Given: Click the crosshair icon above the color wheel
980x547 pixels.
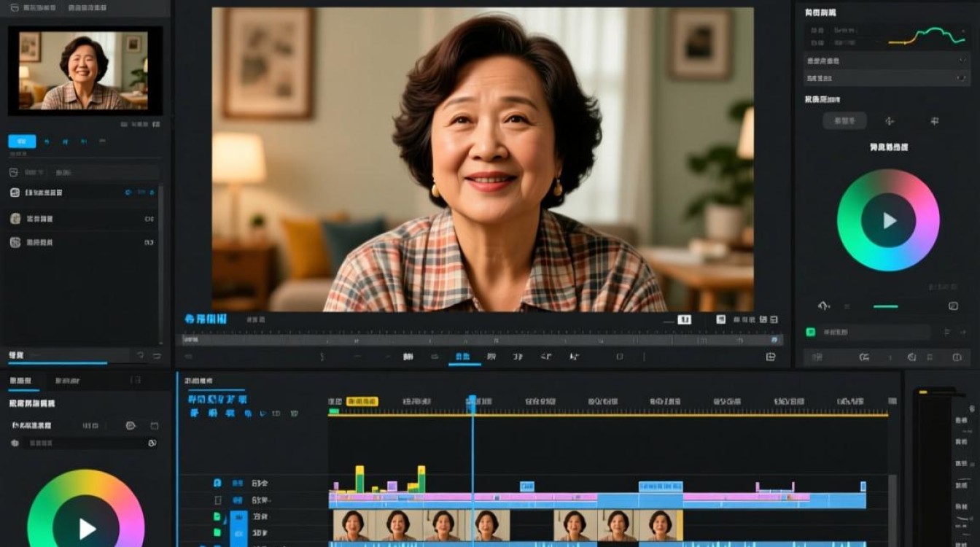Looking at the screenshot, I should click(889, 121).
